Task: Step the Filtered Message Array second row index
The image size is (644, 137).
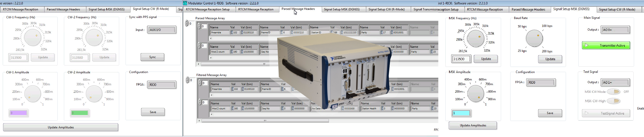Action: coord(200,102)
